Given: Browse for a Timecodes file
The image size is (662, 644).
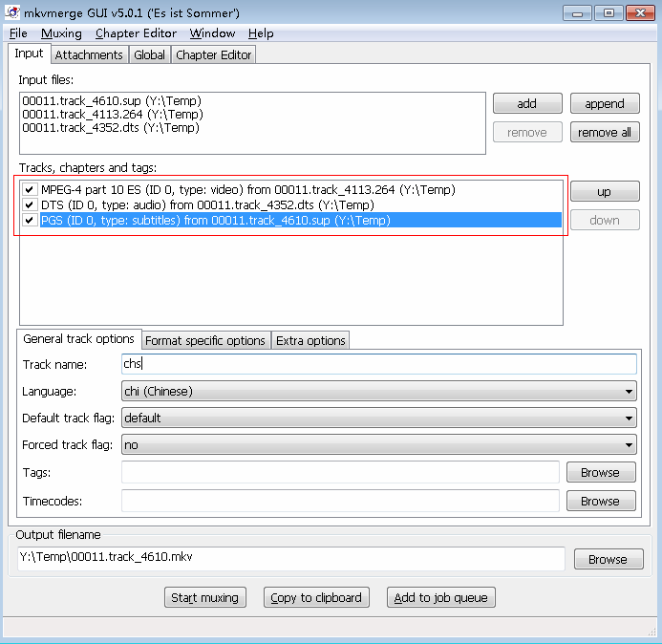Looking at the screenshot, I should click(x=601, y=501).
